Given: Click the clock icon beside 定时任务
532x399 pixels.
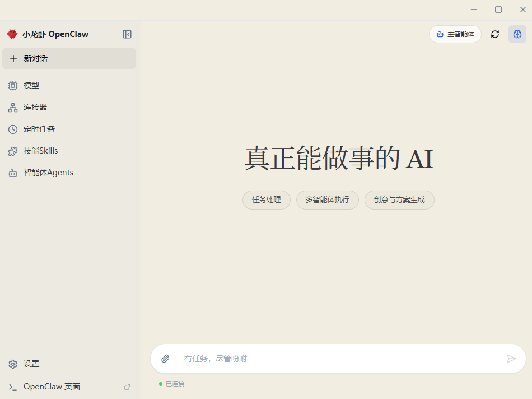Looking at the screenshot, I should coord(13,129).
